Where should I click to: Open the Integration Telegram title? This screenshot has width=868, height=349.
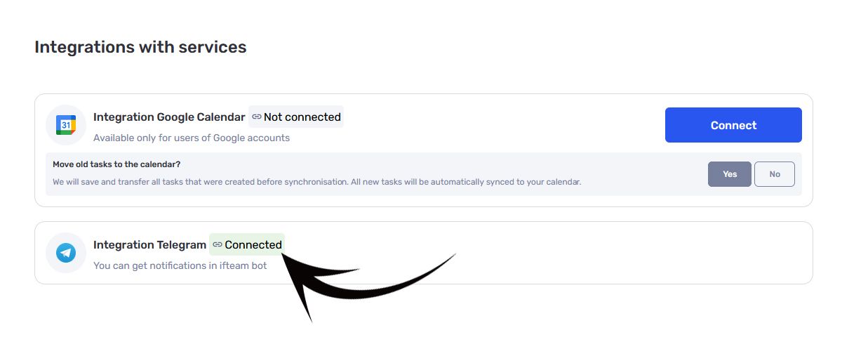(149, 245)
